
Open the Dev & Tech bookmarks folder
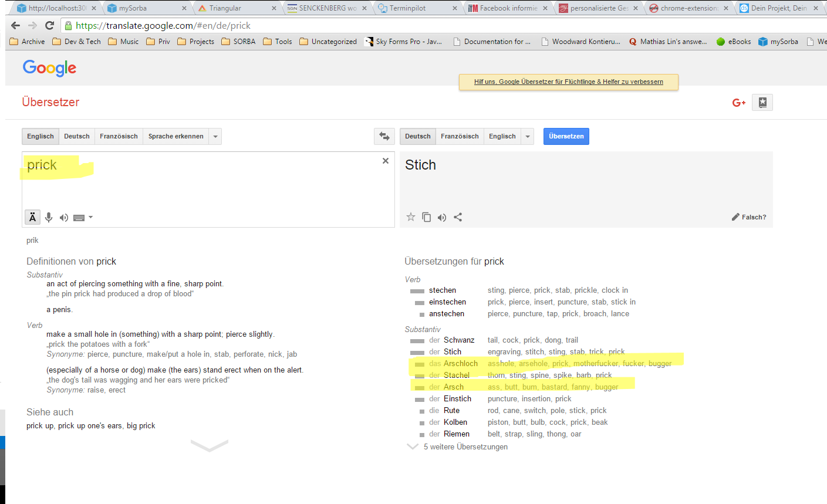point(76,42)
